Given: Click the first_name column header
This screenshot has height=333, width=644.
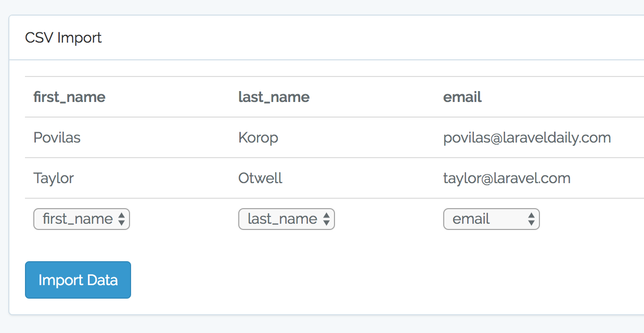Looking at the screenshot, I should [x=69, y=97].
